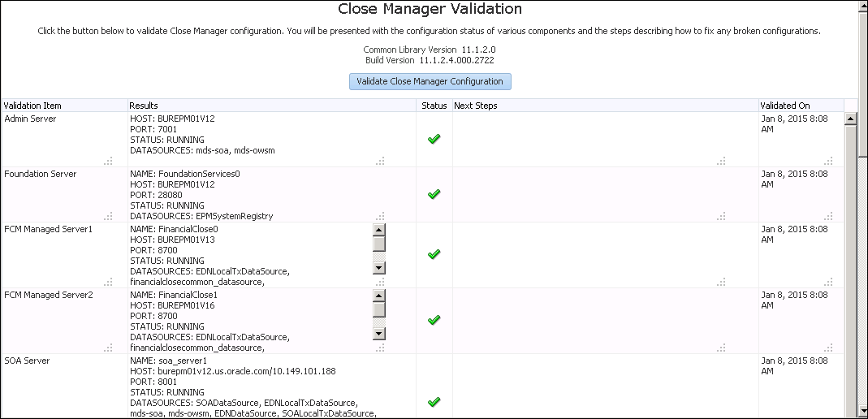The image size is (868, 419).
Task: Select the SOA Server row label
Action: (x=27, y=361)
